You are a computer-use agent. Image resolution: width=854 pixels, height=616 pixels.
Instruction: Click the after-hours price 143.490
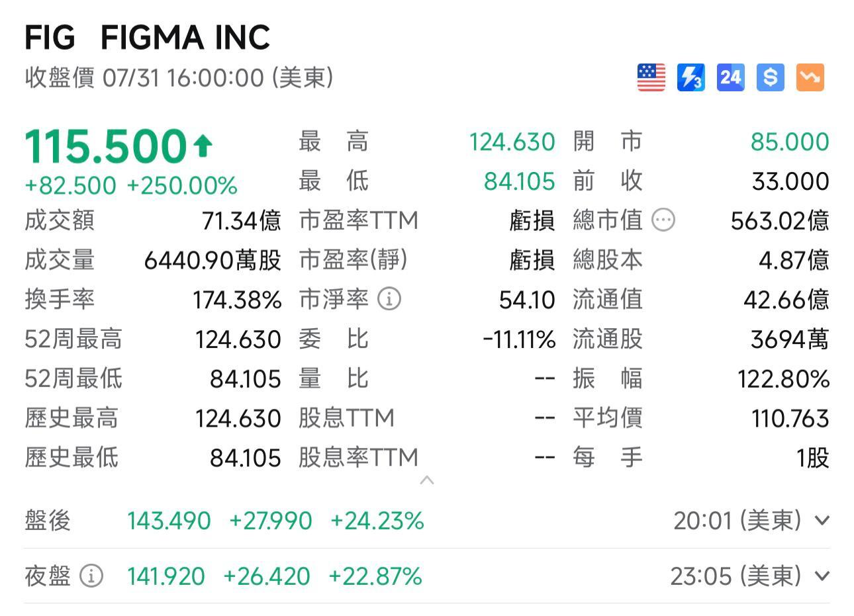click(167, 521)
